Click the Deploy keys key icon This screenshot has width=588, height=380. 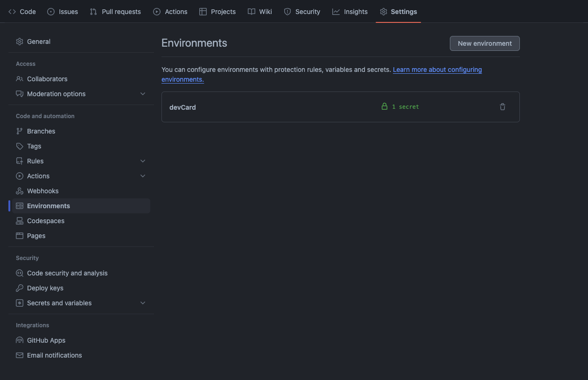(x=20, y=288)
